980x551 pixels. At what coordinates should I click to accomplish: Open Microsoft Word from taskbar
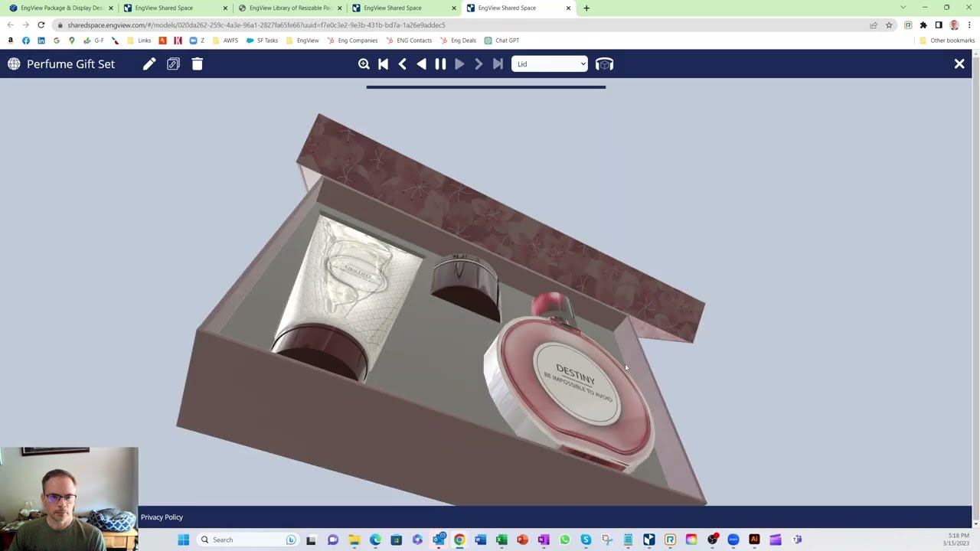point(480,540)
